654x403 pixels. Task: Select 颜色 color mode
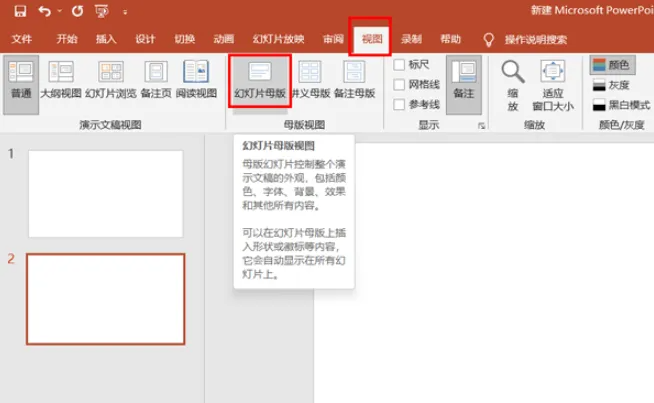pos(612,65)
